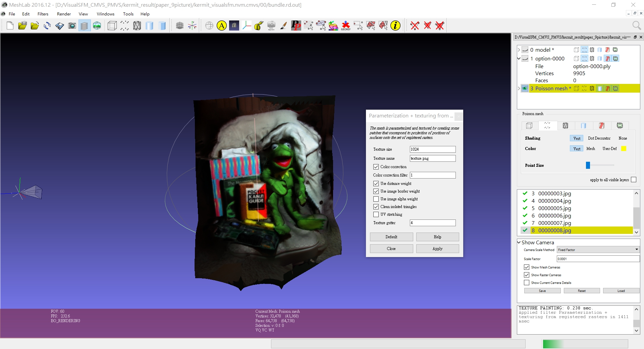This screenshot has height=349, width=644.
Task: Open the Z-painting brush tool
Action: (284, 26)
